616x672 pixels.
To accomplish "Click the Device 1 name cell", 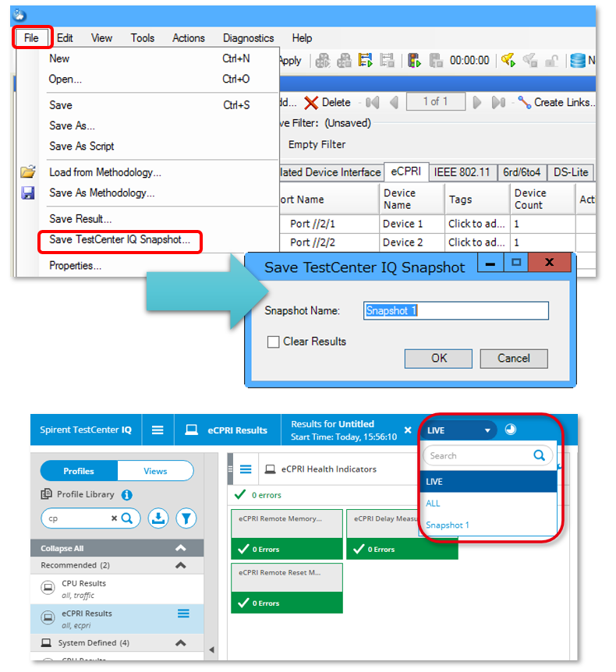I will pyautogui.click(x=412, y=224).
